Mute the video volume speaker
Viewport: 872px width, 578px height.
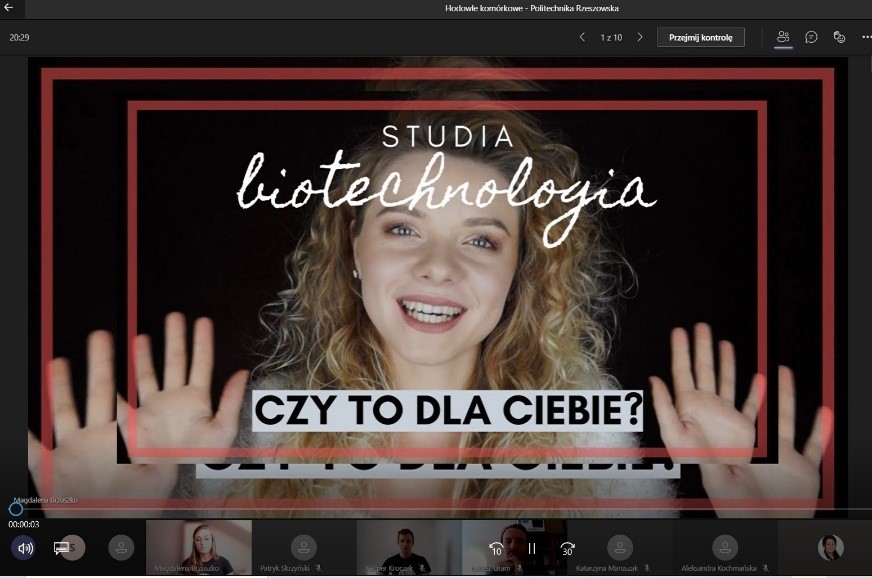(x=25, y=548)
